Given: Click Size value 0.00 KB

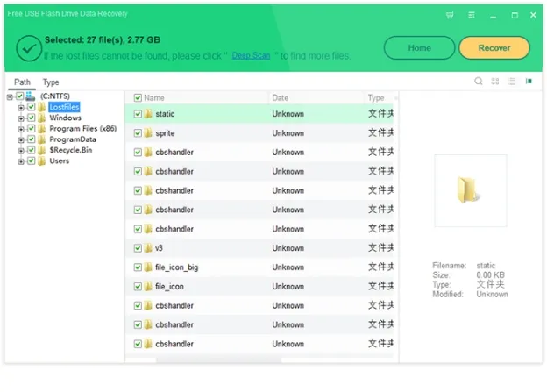Looking at the screenshot, I should [491, 275].
